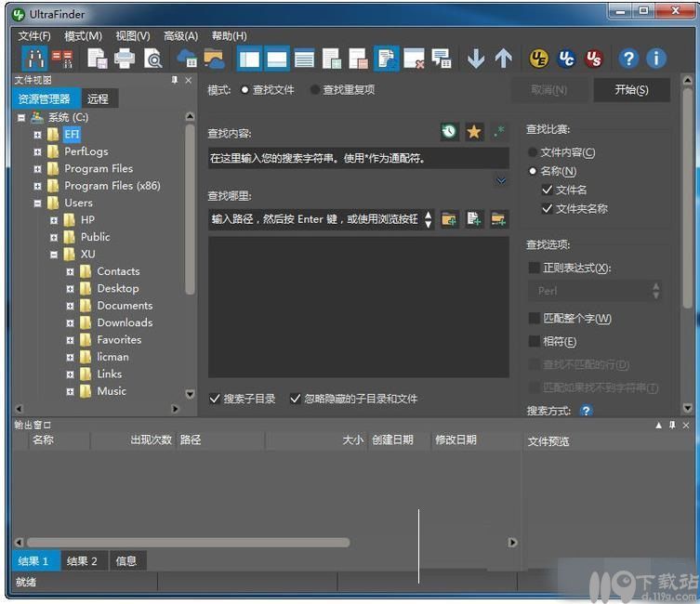
Task: Click the 取消(N) button
Action: pos(549,89)
